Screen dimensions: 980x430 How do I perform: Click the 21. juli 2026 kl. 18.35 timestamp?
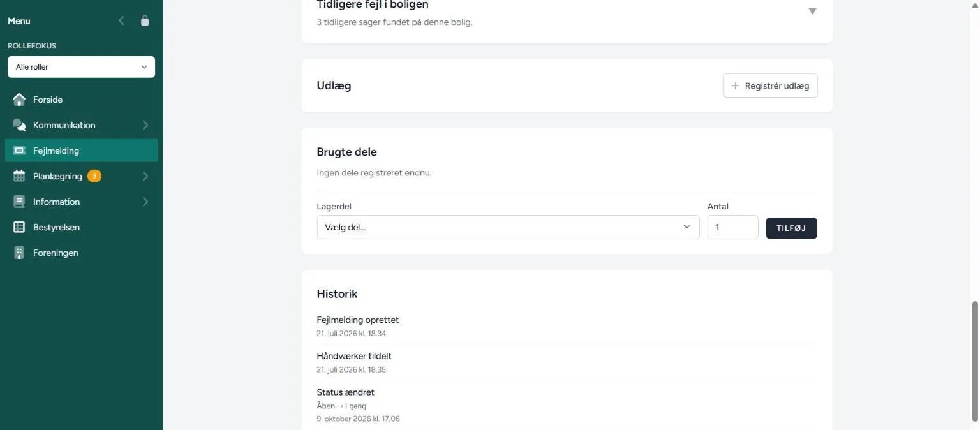[352, 369]
